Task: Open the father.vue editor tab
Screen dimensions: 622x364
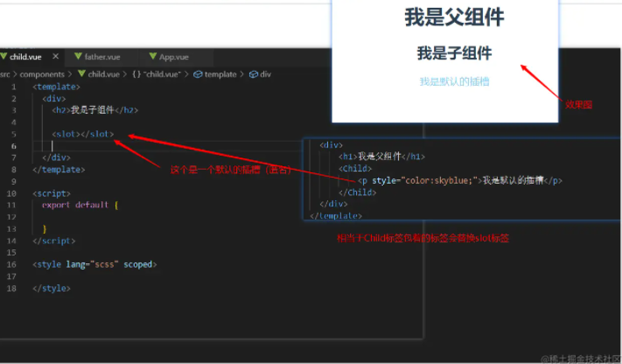Action: click(x=102, y=57)
